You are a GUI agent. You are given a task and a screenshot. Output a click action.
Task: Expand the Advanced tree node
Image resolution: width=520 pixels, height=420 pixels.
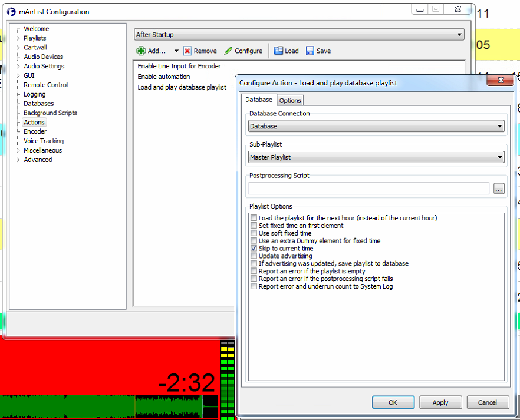18,160
